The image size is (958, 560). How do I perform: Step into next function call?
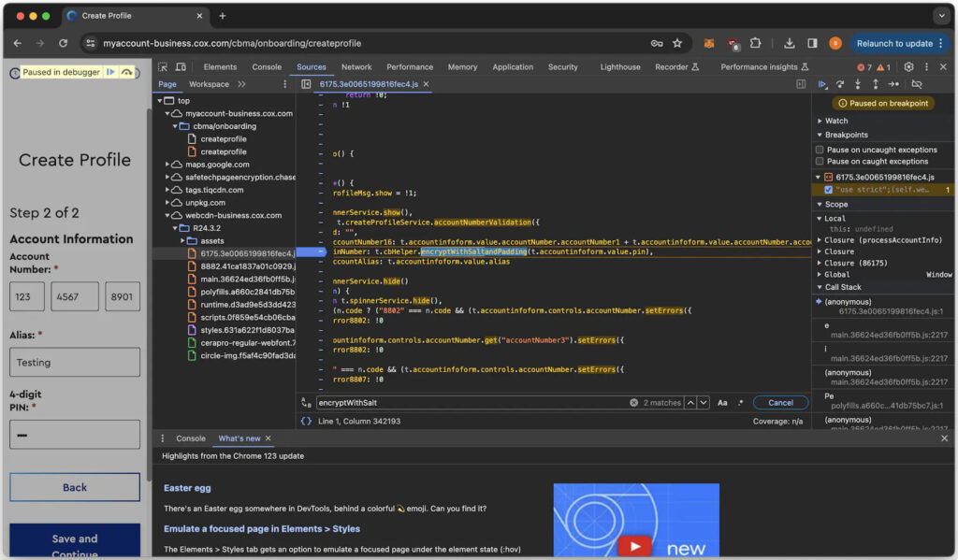[x=858, y=84]
